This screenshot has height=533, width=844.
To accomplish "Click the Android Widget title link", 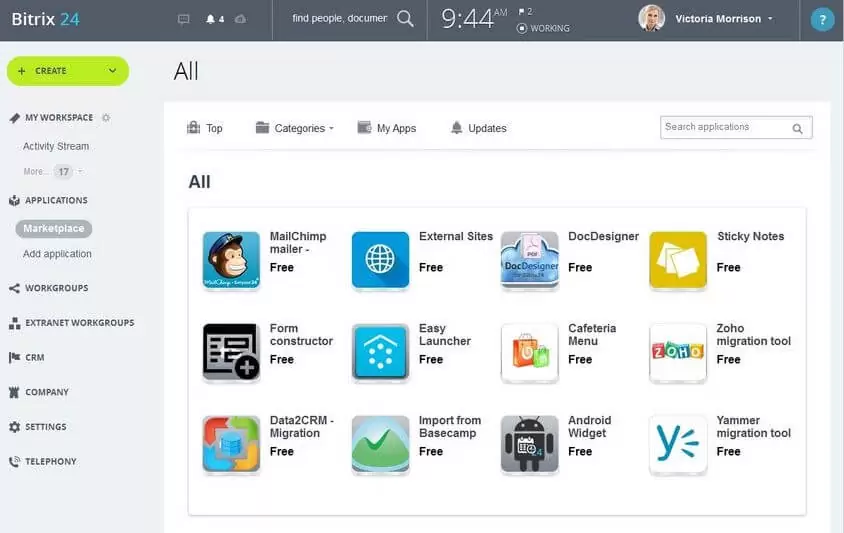I will [x=589, y=427].
